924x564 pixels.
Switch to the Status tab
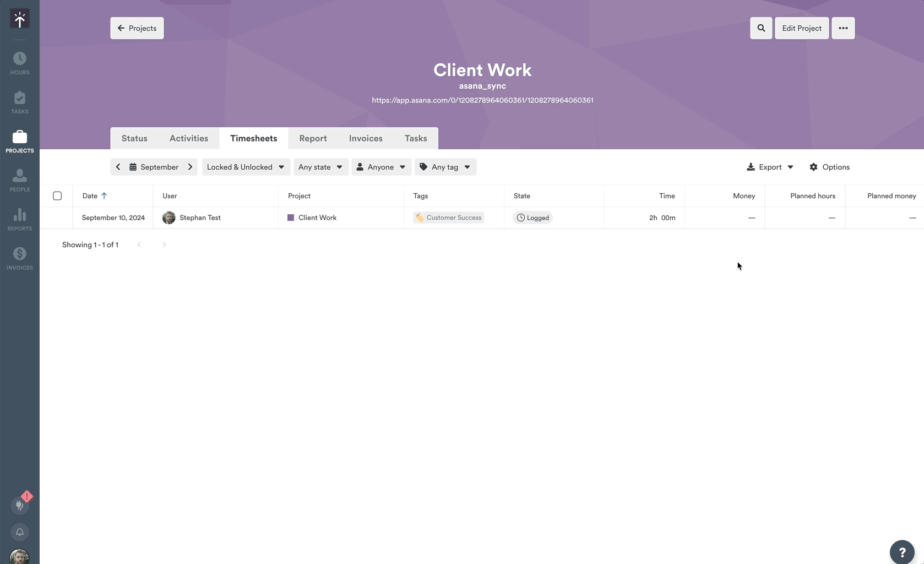click(134, 138)
